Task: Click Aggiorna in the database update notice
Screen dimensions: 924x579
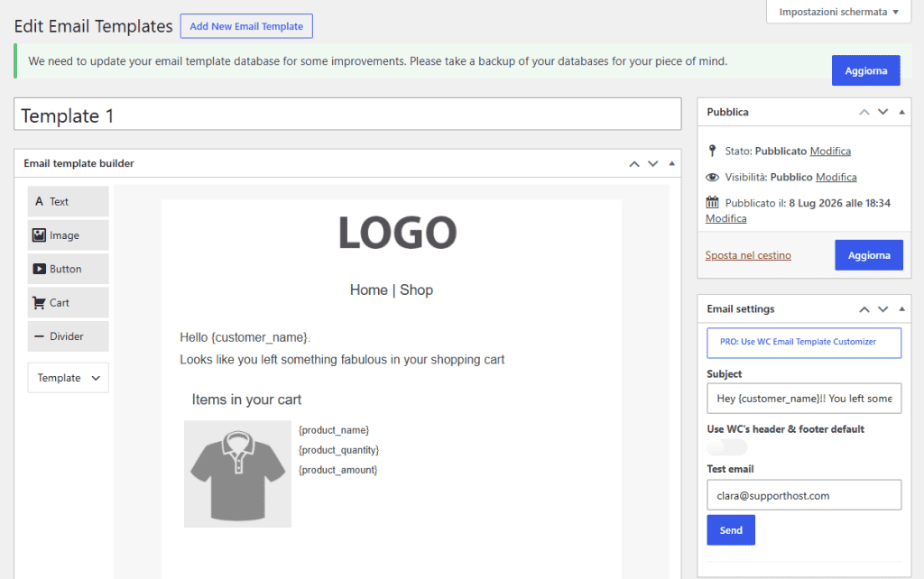Action: coord(865,70)
